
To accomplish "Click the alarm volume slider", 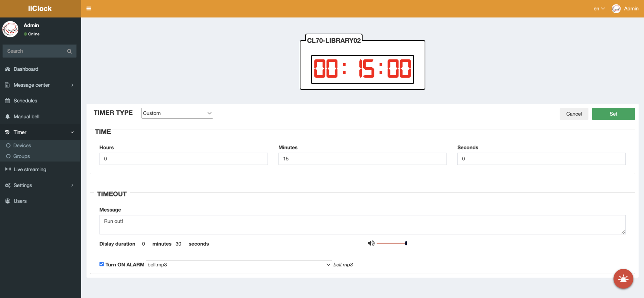I will (391, 243).
